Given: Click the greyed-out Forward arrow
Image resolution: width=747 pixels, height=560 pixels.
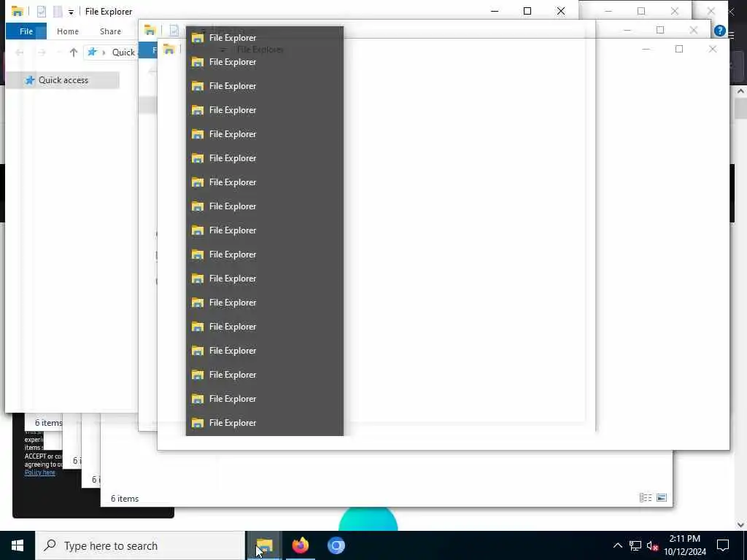Looking at the screenshot, I should pos(42,52).
